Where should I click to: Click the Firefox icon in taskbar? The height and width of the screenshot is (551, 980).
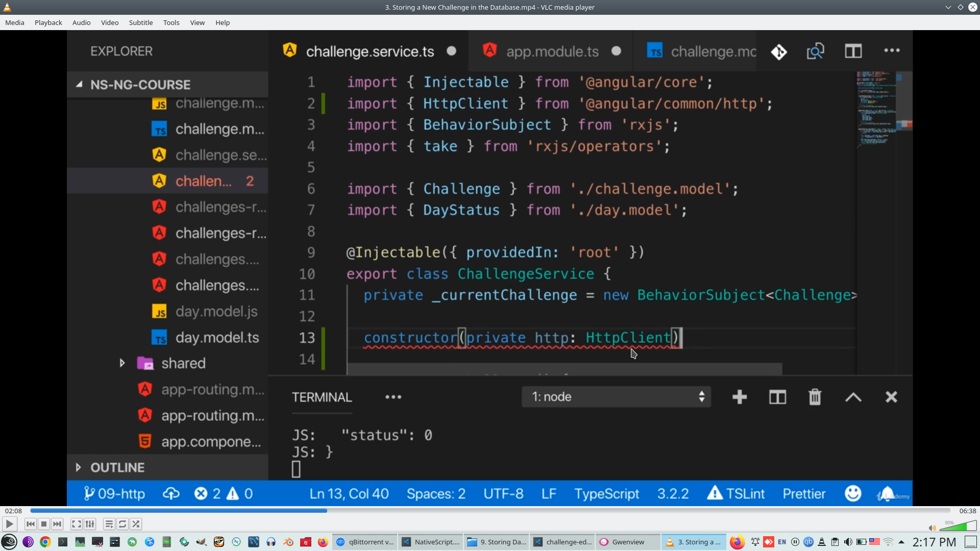coord(323,542)
